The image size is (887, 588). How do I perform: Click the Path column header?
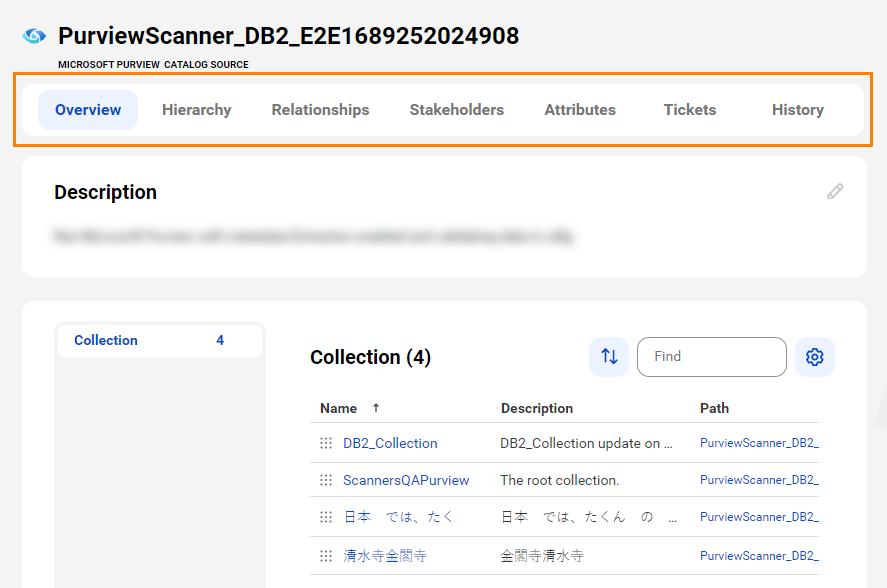tap(714, 408)
